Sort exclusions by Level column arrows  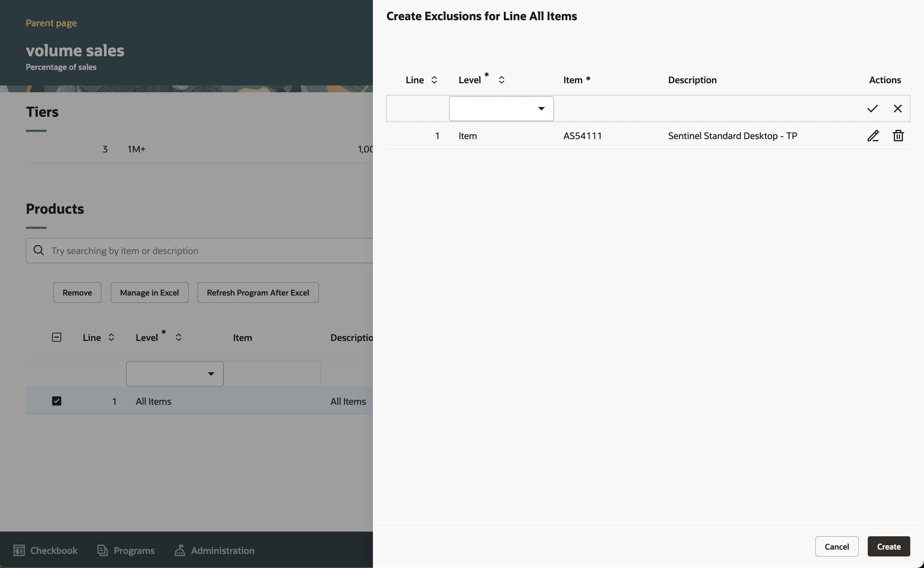click(501, 80)
